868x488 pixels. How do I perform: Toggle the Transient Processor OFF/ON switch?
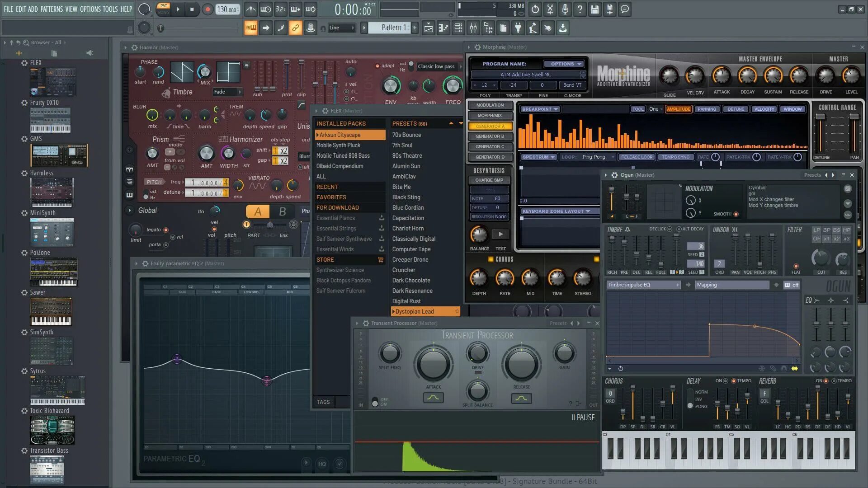pyautogui.click(x=375, y=402)
